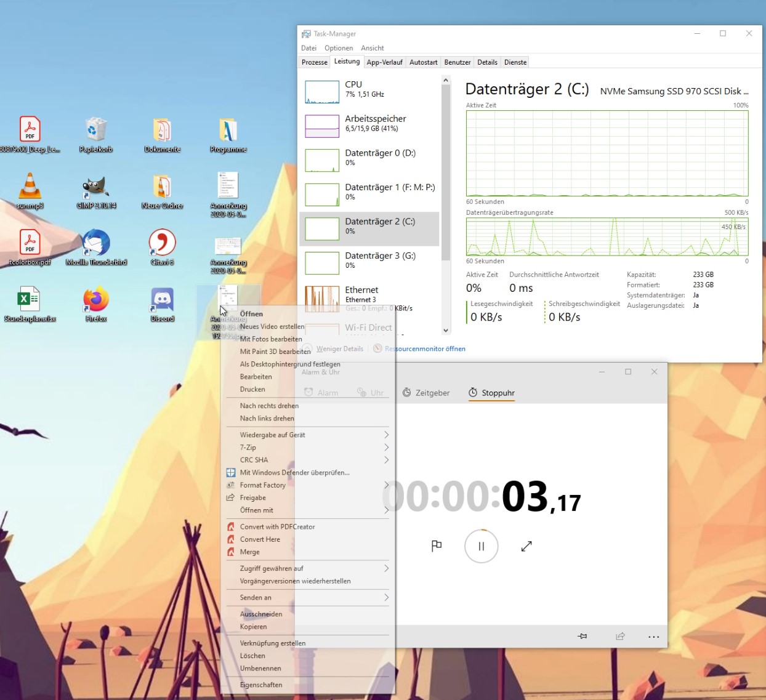The width and height of the screenshot is (766, 700).
Task: Choose Drucken from the context menu
Action: [308, 389]
